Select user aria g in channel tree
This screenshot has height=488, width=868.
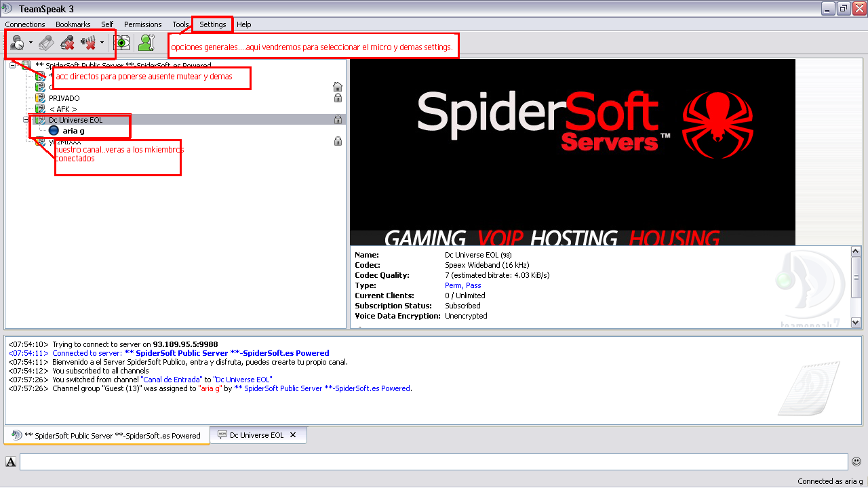point(73,131)
